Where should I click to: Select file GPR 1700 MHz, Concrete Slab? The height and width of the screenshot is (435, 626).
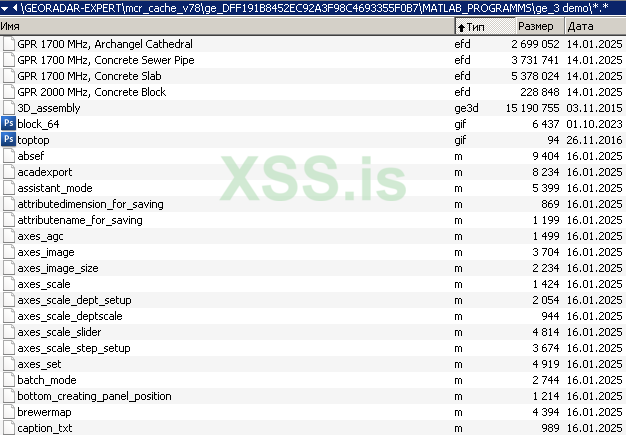pyautogui.click(x=89, y=76)
